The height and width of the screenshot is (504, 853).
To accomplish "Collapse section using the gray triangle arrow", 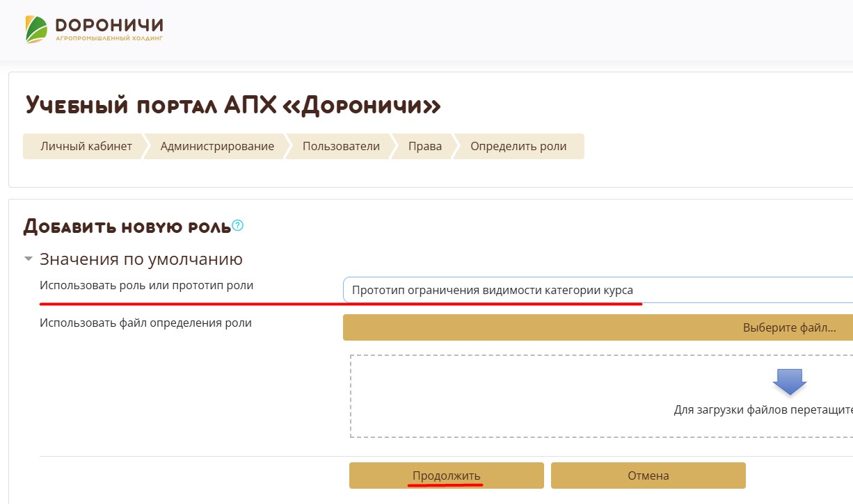I will (29, 259).
